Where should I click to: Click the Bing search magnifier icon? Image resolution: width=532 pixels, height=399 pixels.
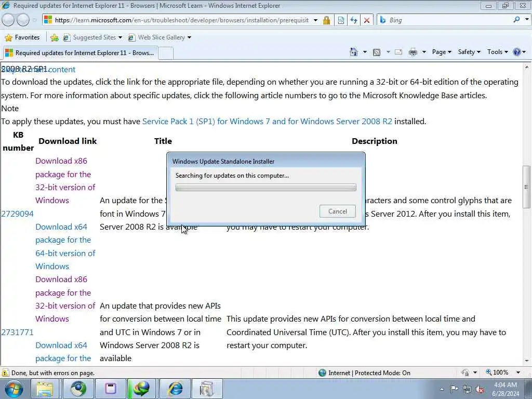click(516, 20)
